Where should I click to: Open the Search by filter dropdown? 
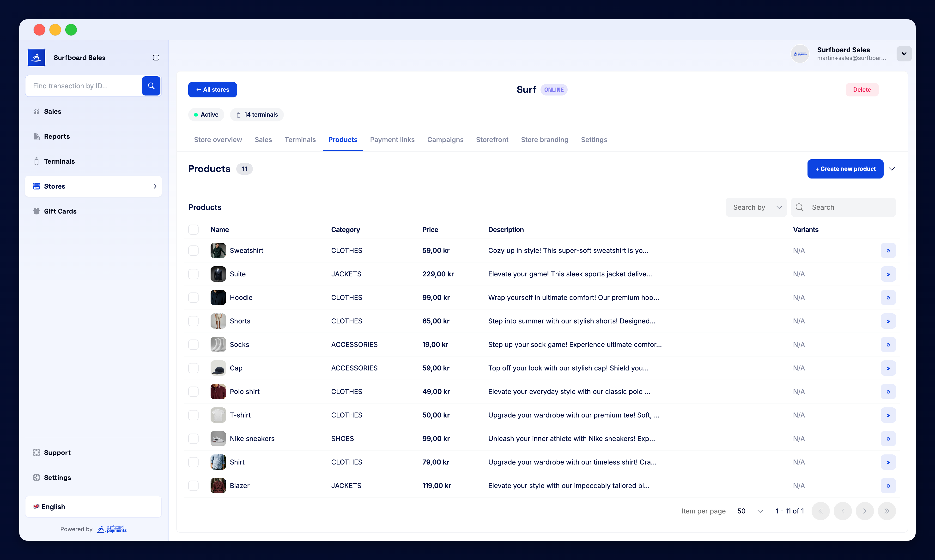(x=756, y=207)
